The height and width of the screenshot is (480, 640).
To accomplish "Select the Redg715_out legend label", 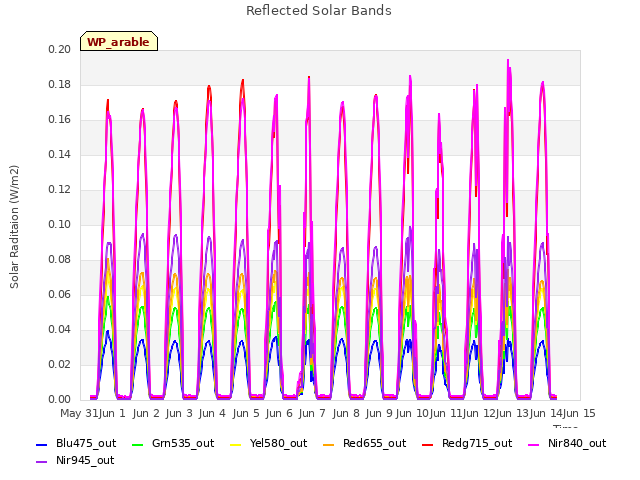I will click(x=477, y=443).
